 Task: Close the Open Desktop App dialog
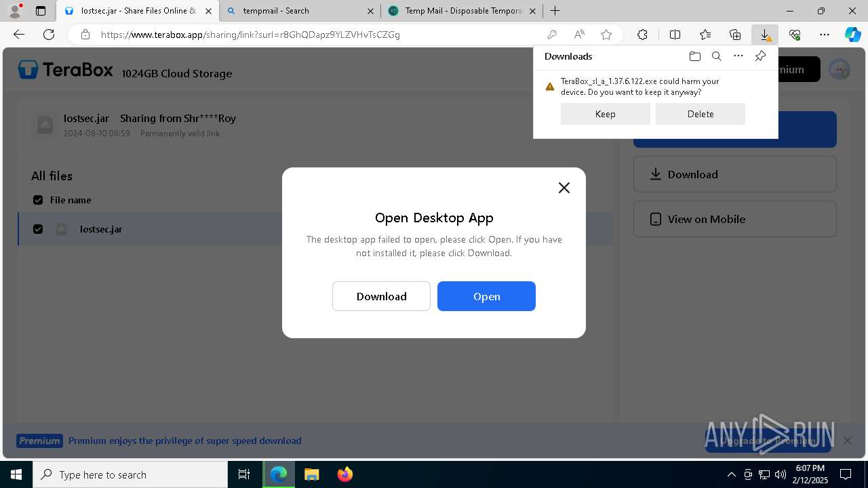(564, 188)
